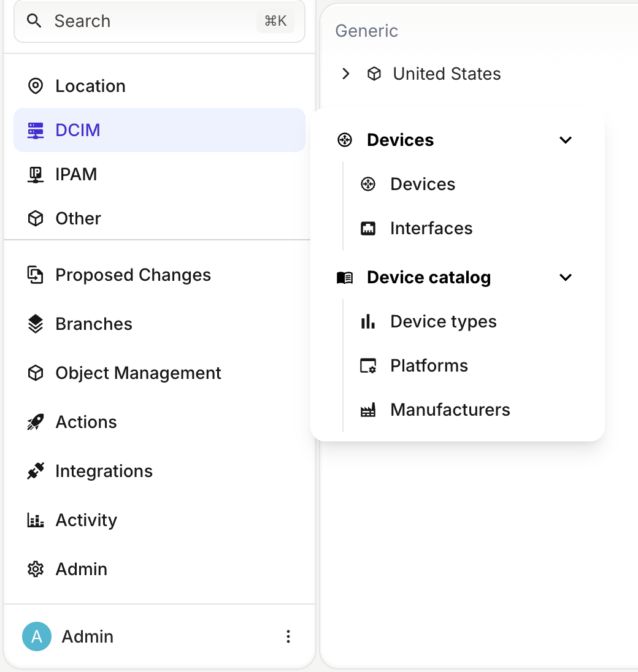Image resolution: width=638 pixels, height=672 pixels.
Task: Click the Device catalog book icon
Action: coord(345,278)
